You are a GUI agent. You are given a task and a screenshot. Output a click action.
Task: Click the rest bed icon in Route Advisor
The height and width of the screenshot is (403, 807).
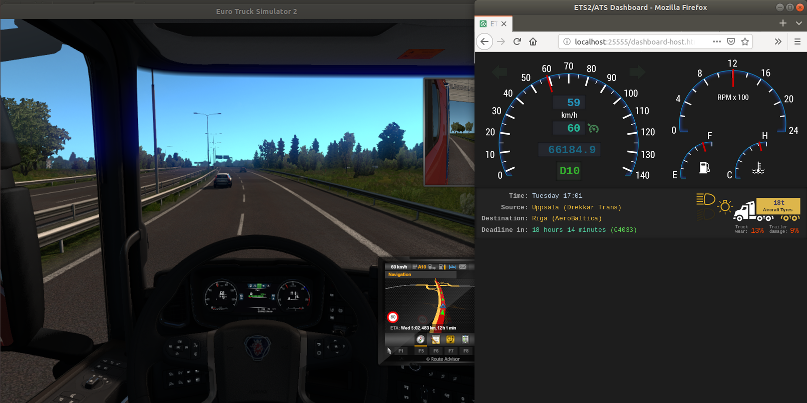tap(452, 267)
